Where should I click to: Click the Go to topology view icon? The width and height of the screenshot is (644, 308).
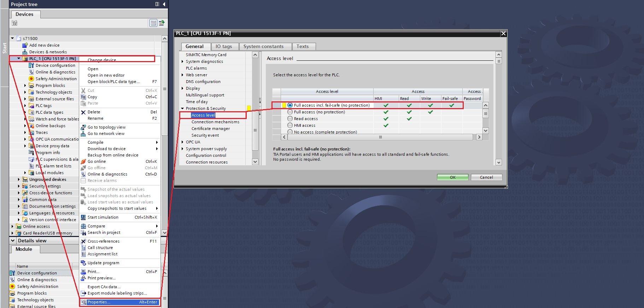coord(83,127)
